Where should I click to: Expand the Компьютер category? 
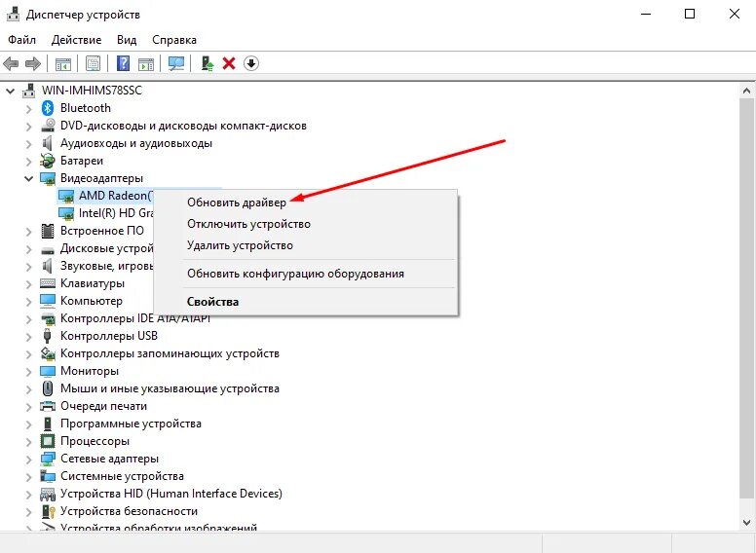pos(29,301)
